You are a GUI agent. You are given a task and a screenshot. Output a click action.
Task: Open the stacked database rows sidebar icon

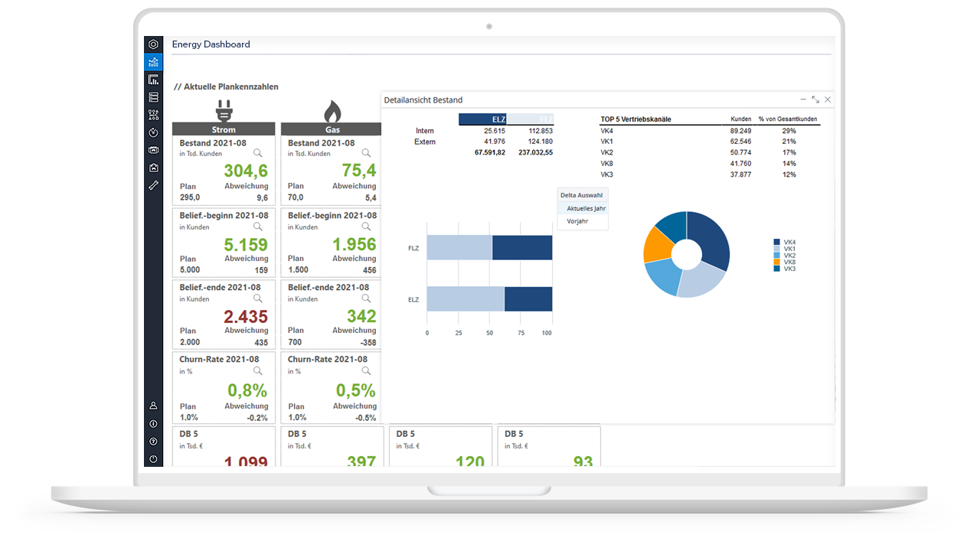(x=153, y=97)
